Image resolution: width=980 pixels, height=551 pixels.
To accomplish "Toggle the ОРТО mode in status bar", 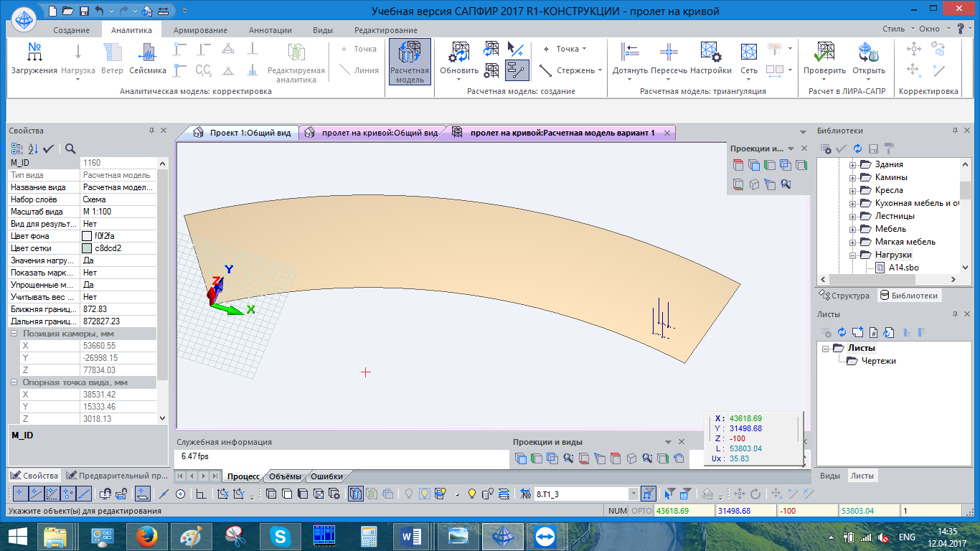I will (641, 511).
